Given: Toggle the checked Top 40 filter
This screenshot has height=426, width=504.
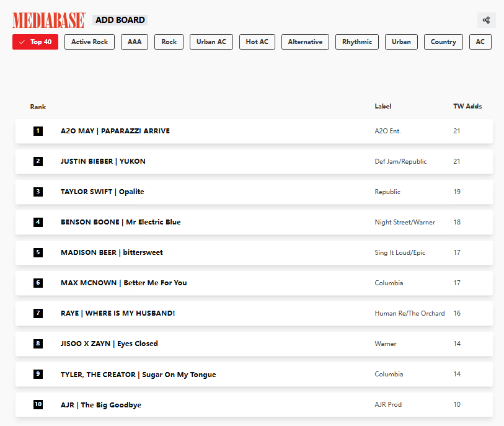Looking at the screenshot, I should pyautogui.click(x=35, y=42).
